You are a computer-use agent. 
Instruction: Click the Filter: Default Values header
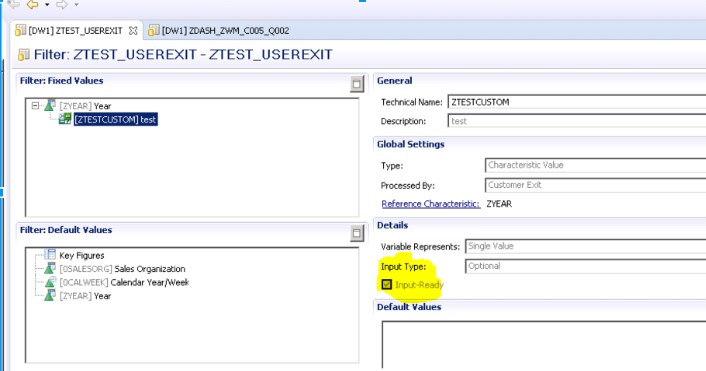point(66,230)
